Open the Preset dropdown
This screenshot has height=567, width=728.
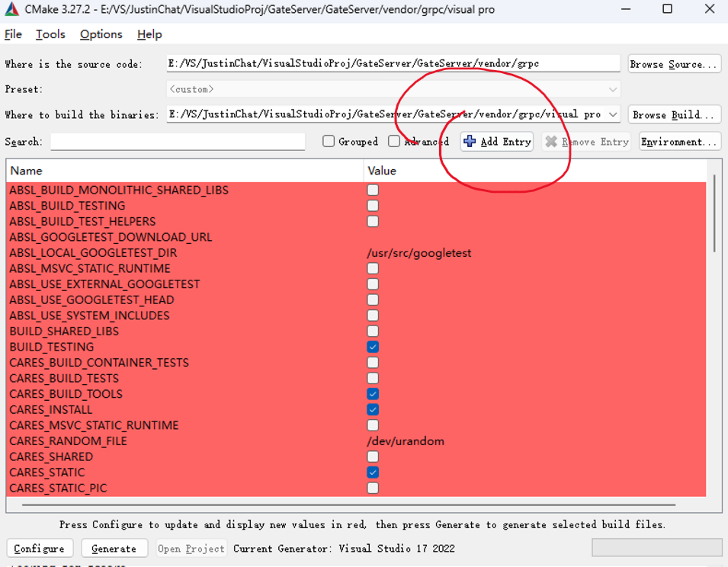click(612, 89)
